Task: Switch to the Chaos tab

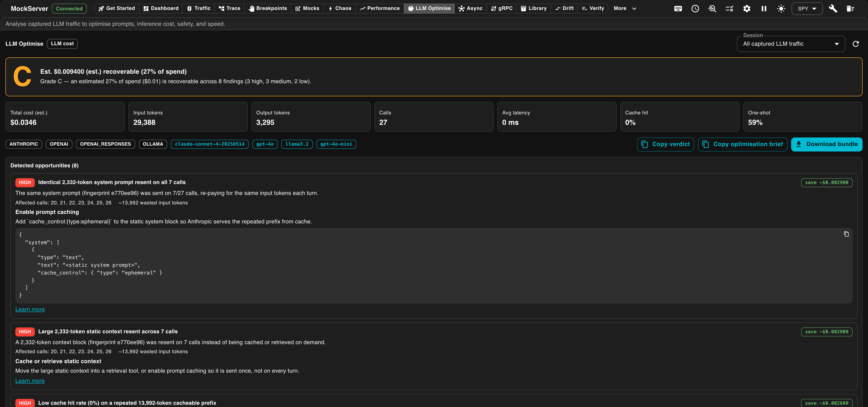Action: pos(340,8)
